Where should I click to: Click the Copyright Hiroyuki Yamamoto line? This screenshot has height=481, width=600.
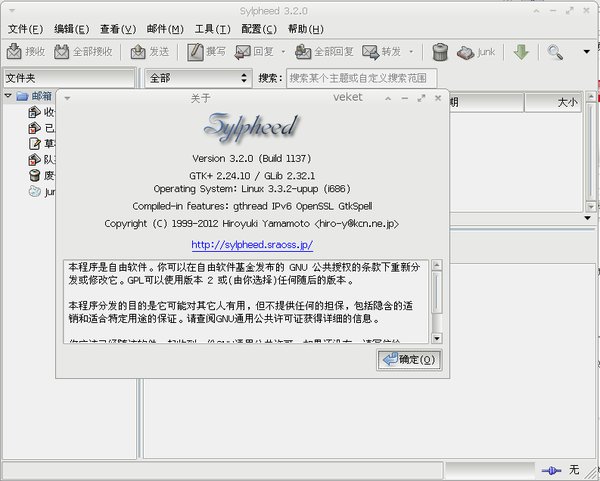251,223
